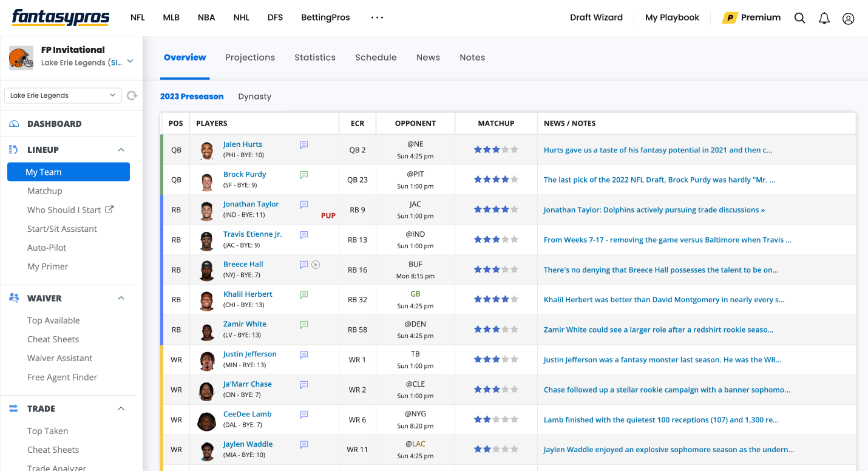Click the Waiver section people icon

pyautogui.click(x=14, y=298)
